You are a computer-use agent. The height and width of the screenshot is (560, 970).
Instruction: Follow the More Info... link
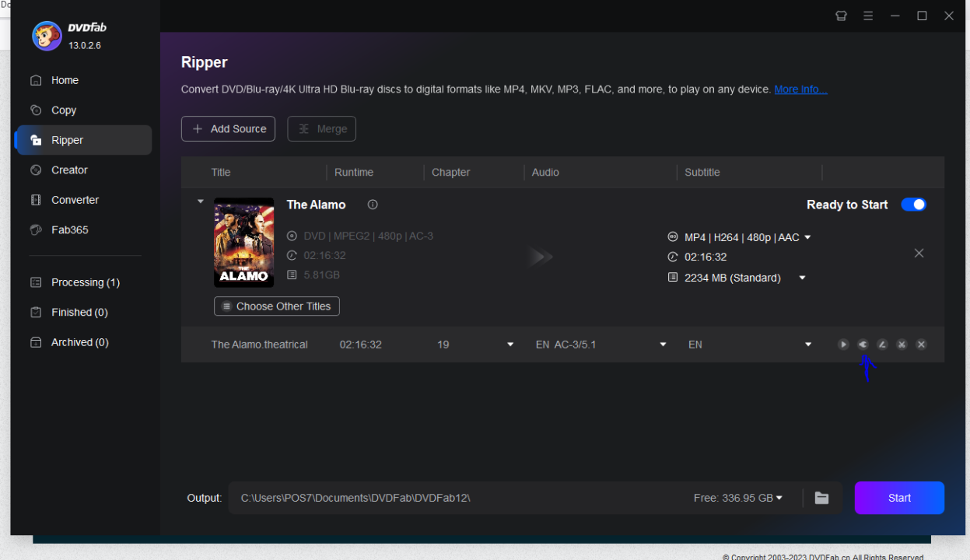(800, 89)
